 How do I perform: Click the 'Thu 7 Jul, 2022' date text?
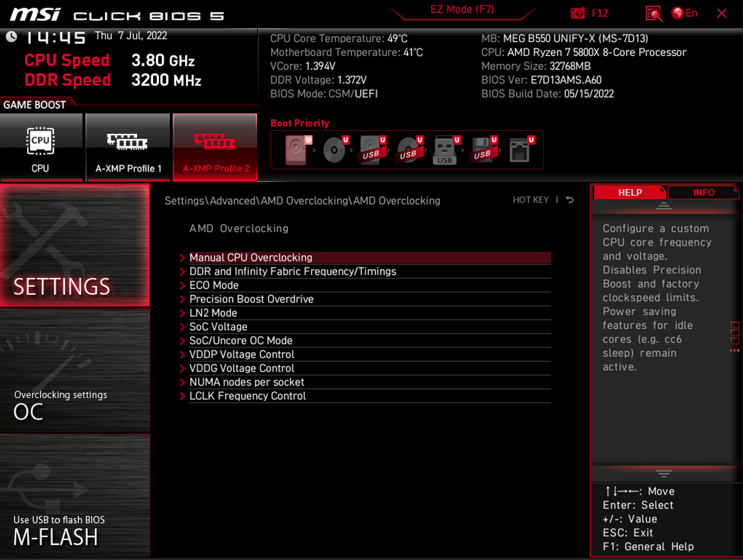(x=131, y=35)
